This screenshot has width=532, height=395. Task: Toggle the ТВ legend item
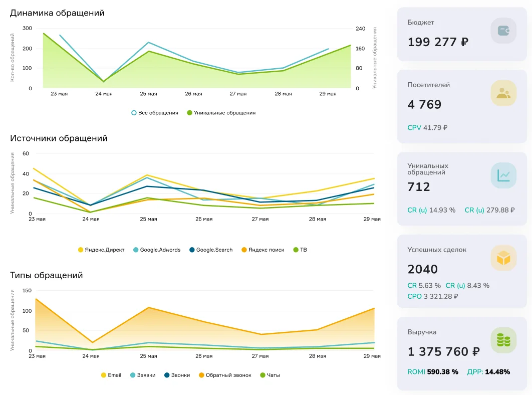300,250
